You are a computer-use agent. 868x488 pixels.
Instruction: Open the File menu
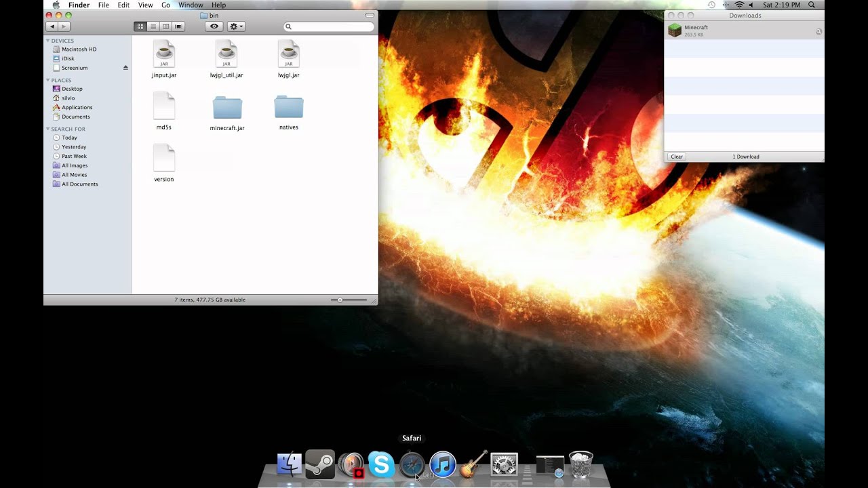coord(104,5)
